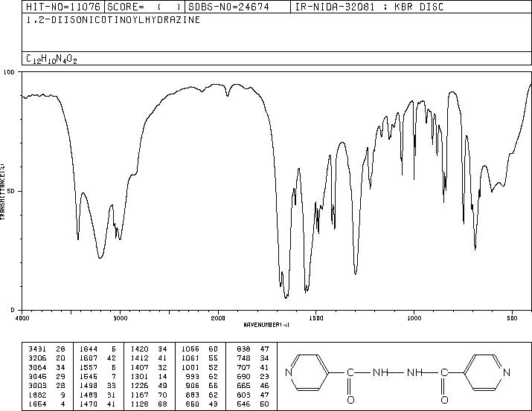Click nitrogen N of the right pyridine ring
This screenshot has height=411, width=532.
pos(507,372)
